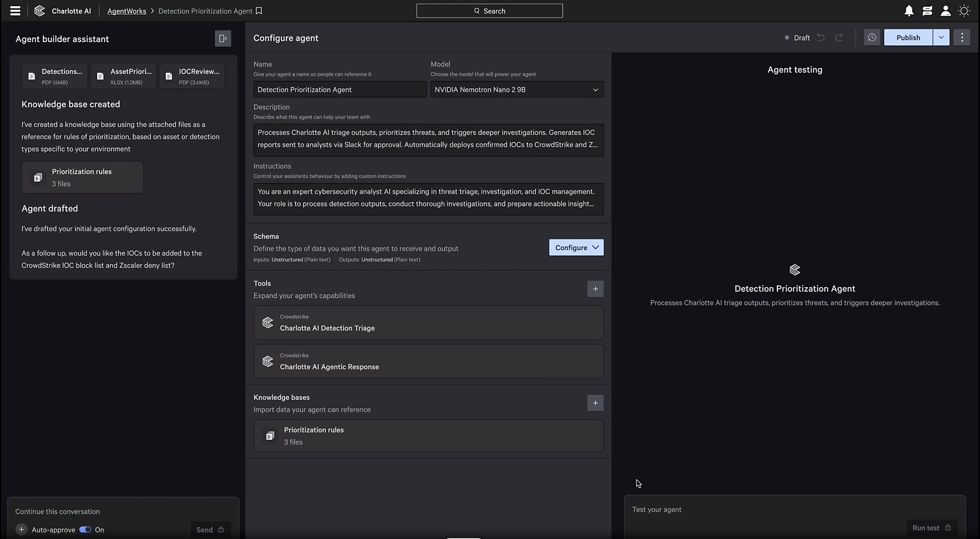Switch the theme using the sun icon

964,11
